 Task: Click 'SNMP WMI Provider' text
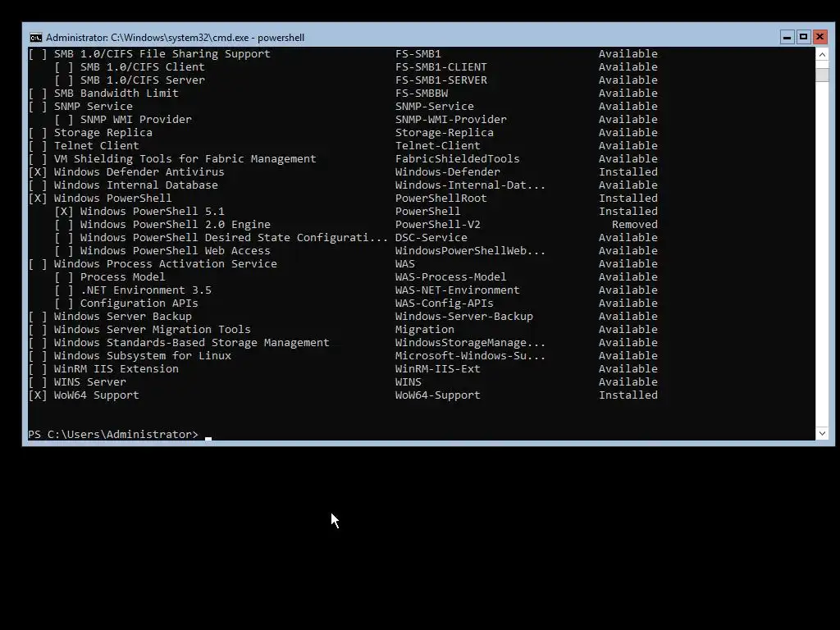pos(136,120)
